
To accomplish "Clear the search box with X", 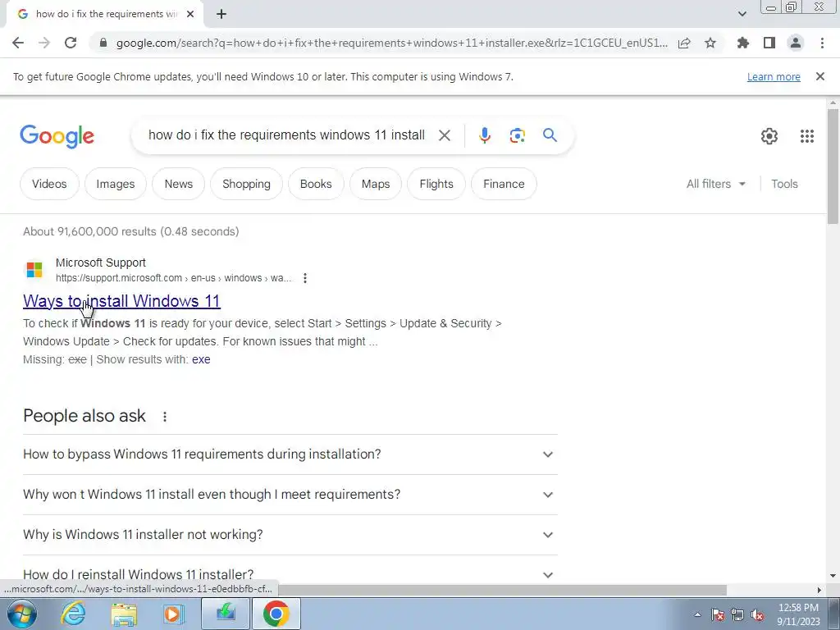I will (444, 135).
